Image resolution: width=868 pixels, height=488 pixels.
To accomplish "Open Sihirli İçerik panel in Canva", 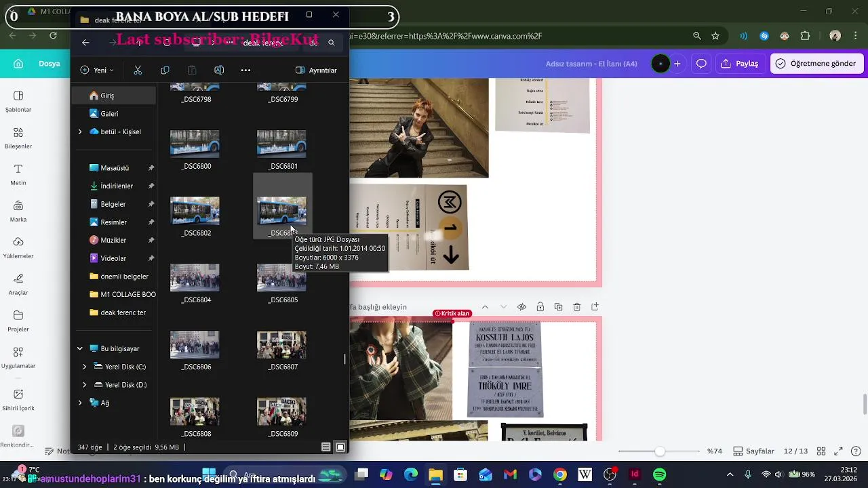I will click(18, 400).
